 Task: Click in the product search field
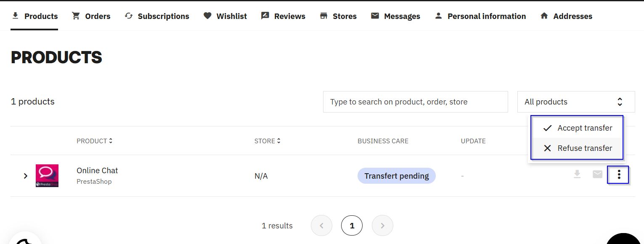pos(415,102)
